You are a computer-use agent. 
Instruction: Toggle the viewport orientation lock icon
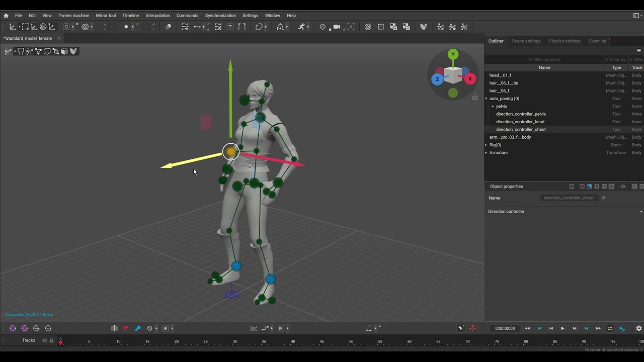tap(474, 97)
